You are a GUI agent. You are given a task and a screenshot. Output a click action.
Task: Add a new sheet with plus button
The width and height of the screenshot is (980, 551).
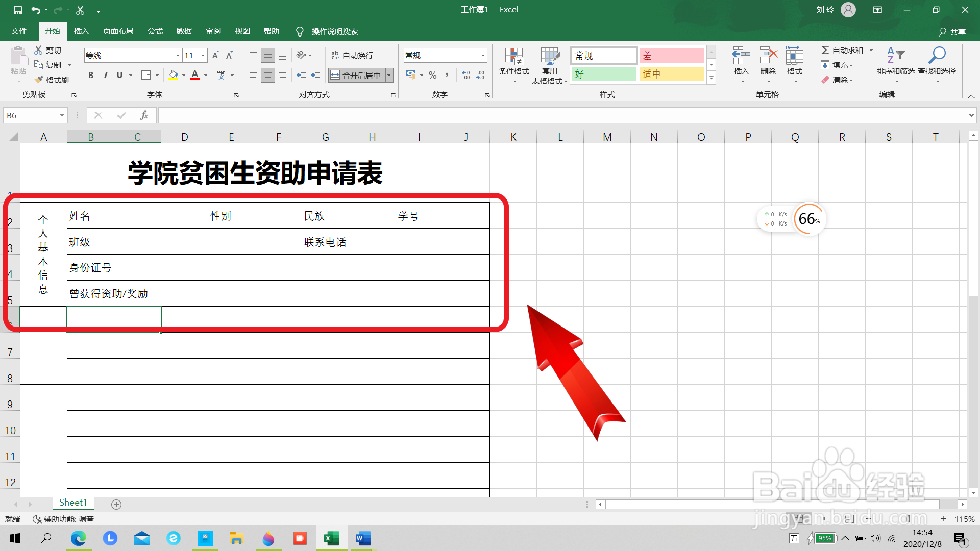click(x=116, y=504)
